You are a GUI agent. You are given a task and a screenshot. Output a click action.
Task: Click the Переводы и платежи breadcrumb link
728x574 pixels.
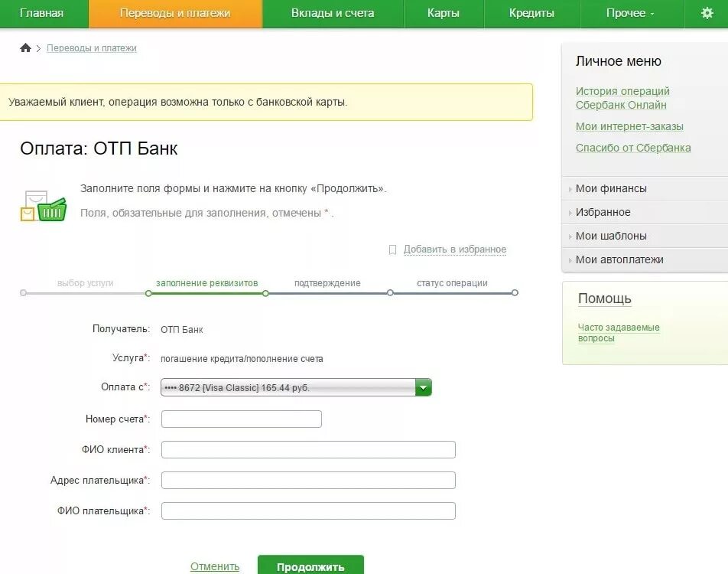click(92, 48)
